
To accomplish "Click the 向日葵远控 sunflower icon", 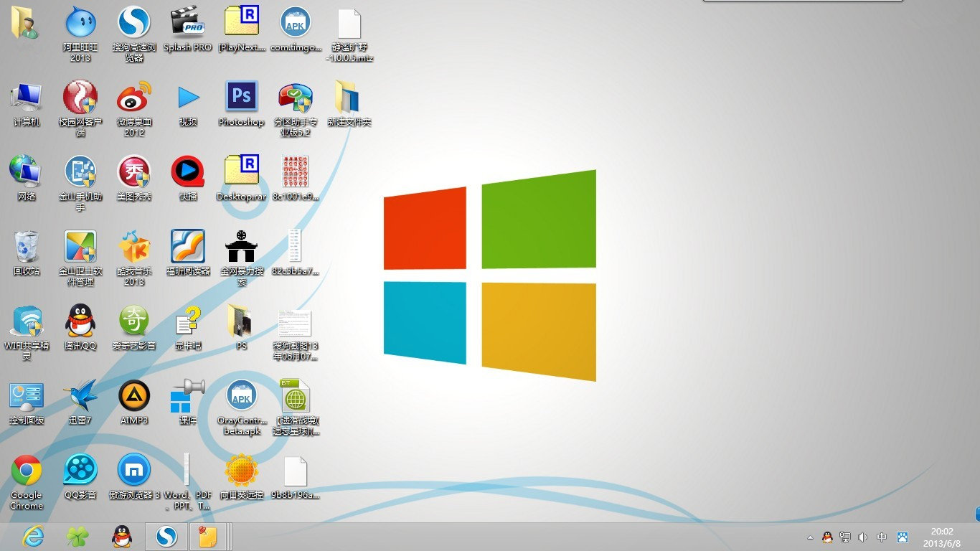I will tap(242, 476).
